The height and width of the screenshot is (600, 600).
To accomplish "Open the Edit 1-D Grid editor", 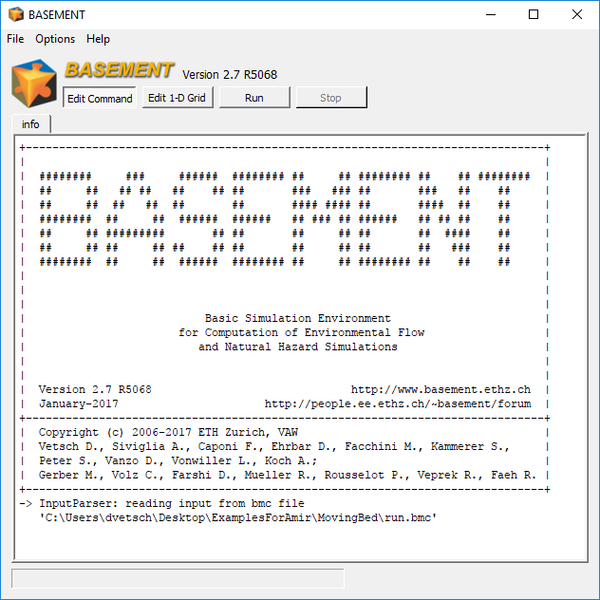I will point(177,98).
